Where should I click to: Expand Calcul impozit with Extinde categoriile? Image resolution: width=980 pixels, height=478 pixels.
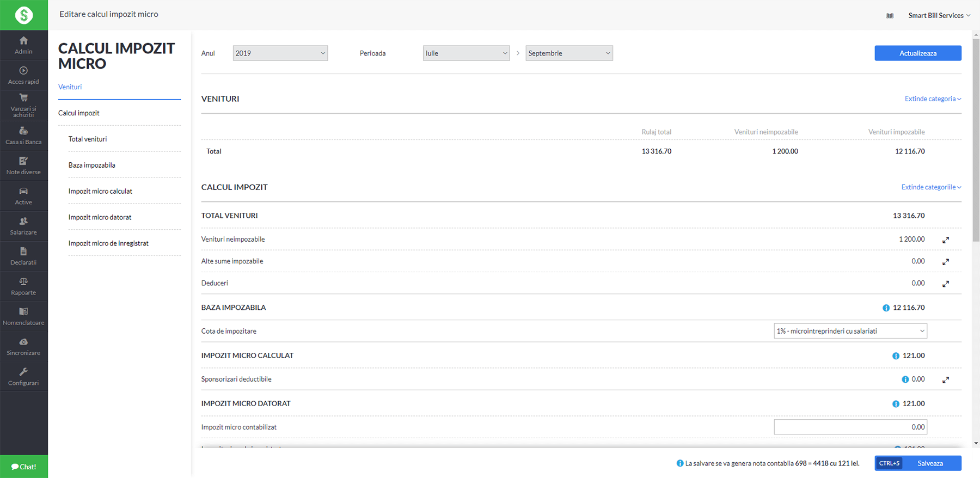click(931, 187)
